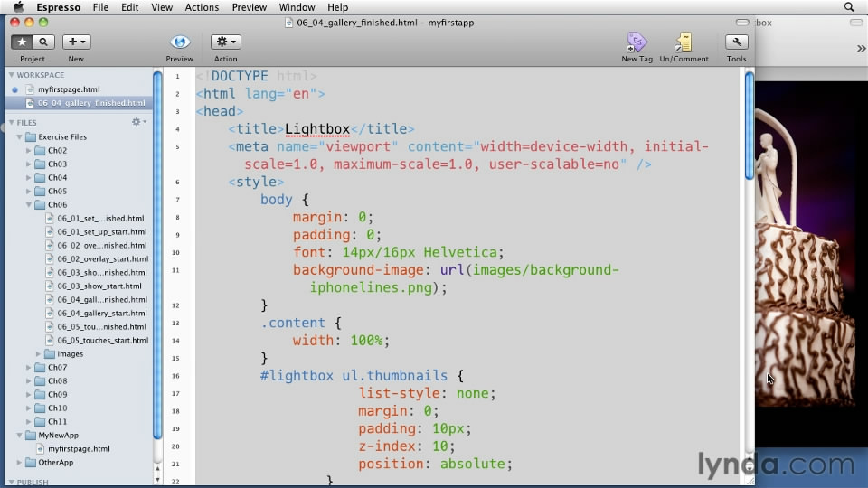Expand the PUBLISH section

coord(11,482)
